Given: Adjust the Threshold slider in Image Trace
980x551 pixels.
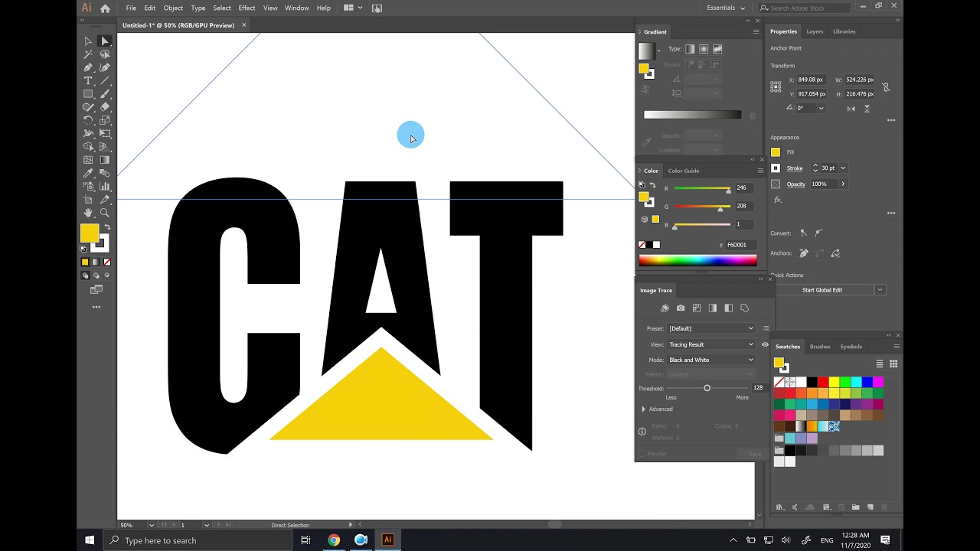Looking at the screenshot, I should (707, 389).
